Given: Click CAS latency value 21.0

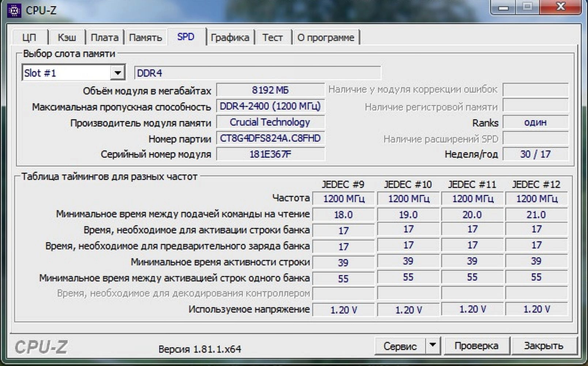Looking at the screenshot, I should coord(536,215).
